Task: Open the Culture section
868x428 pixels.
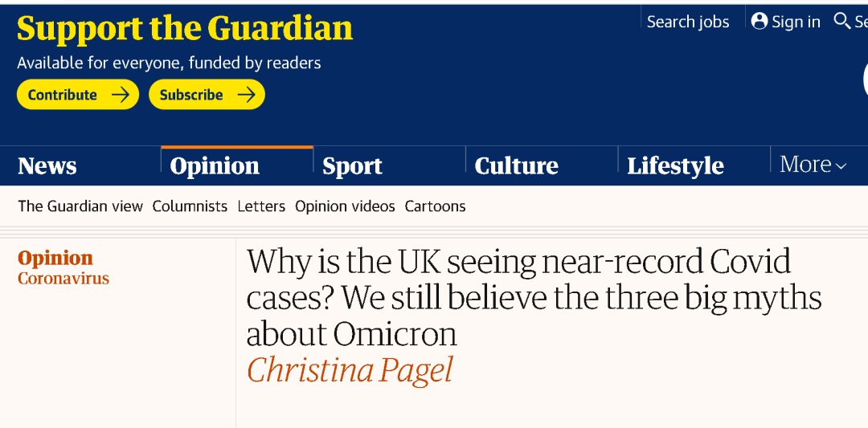Action: 516,166
